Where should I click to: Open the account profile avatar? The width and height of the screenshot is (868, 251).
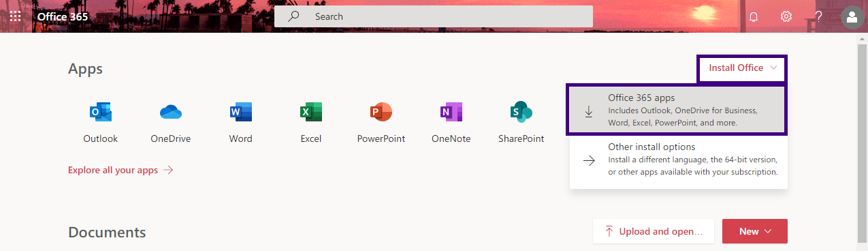(x=852, y=17)
